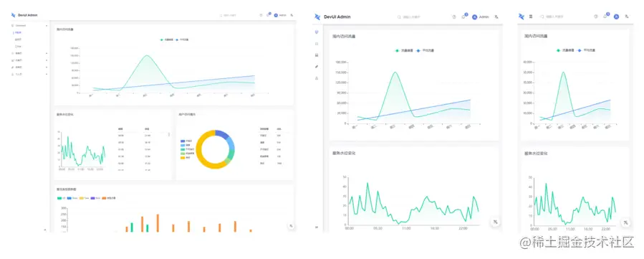Expand the sidebar menu with the pencil icon
Image resolution: width=644 pixels, height=259 pixels.
coord(29,67)
